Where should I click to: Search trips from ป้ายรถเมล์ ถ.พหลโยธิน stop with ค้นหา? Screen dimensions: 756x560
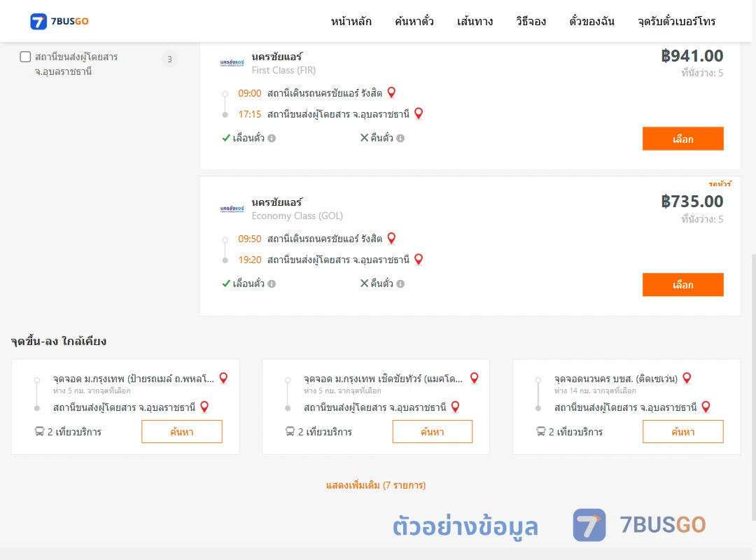click(x=182, y=432)
